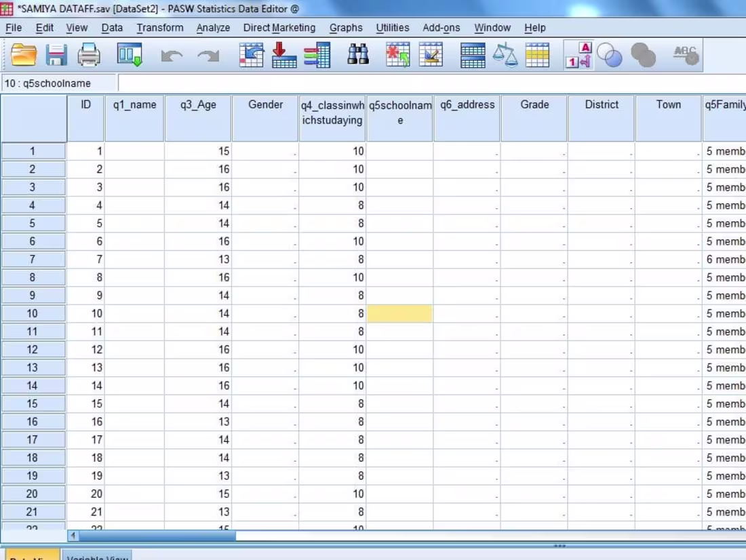The height and width of the screenshot is (560, 746).
Task: Switch to Variable View tab
Action: pos(97,557)
